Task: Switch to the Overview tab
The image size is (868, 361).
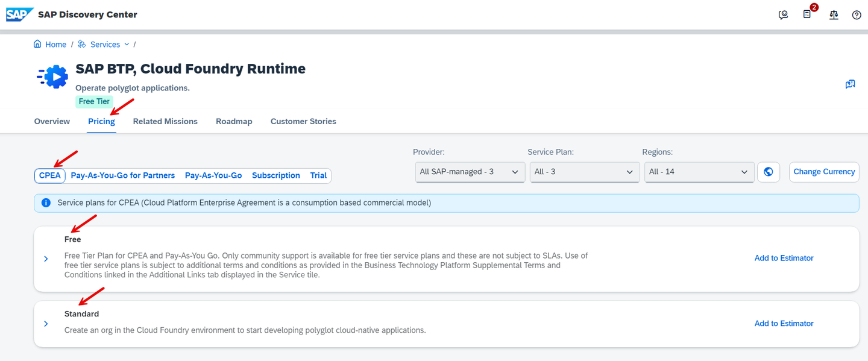Action: pos(52,121)
